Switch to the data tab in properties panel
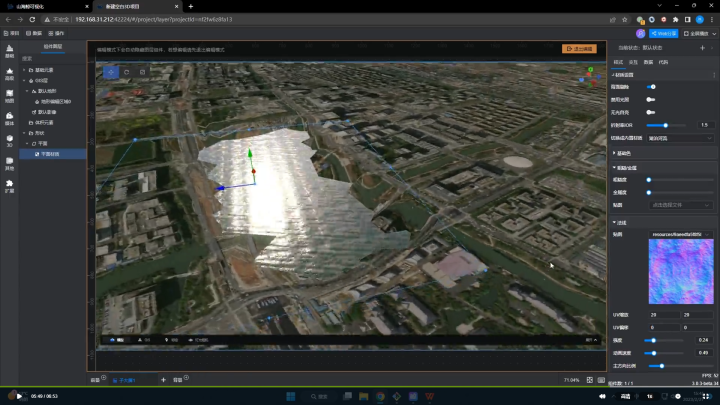The height and width of the screenshot is (405, 720). point(648,62)
